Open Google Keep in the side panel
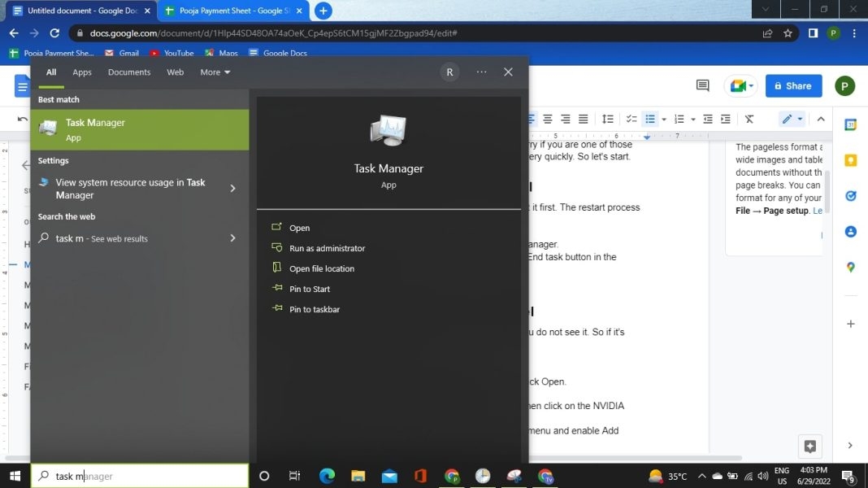Image resolution: width=868 pixels, height=488 pixels. tap(850, 161)
